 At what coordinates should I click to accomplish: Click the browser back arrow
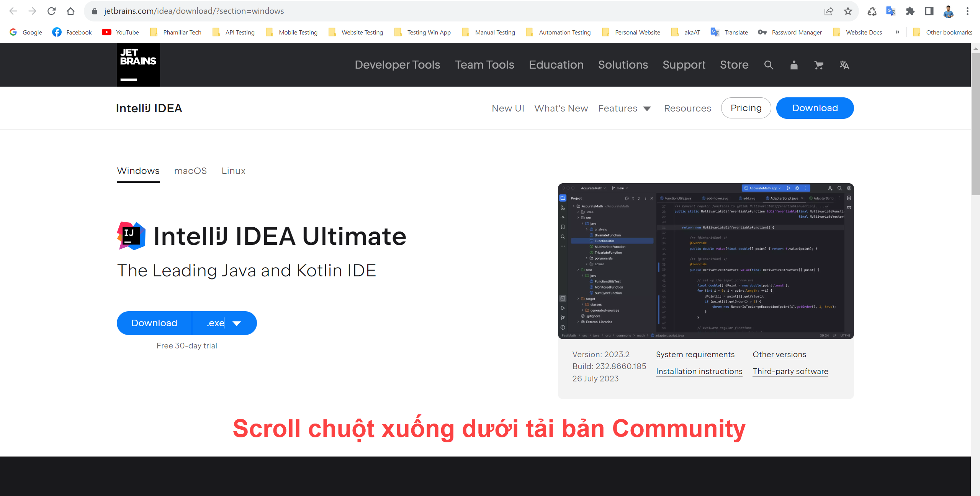(13, 11)
